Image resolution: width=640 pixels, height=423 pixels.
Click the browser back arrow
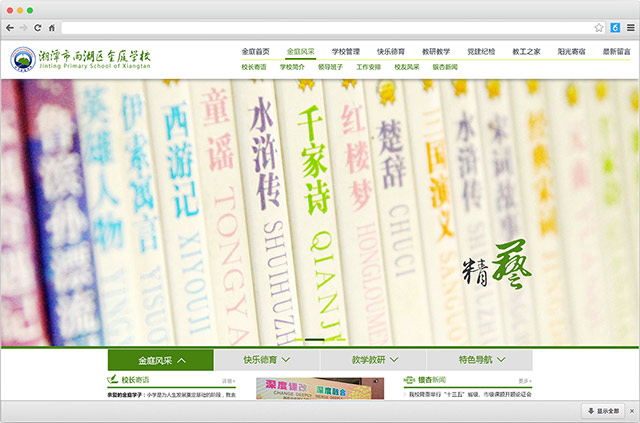pos(11,27)
